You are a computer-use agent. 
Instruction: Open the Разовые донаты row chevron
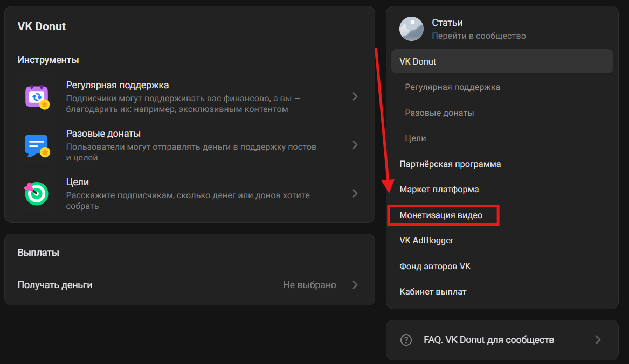click(355, 145)
